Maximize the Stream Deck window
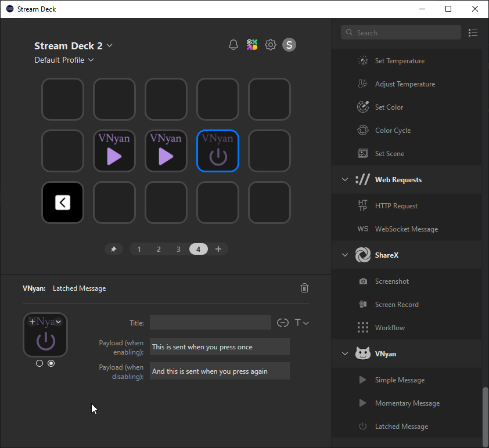The width and height of the screenshot is (489, 448). coord(448,9)
